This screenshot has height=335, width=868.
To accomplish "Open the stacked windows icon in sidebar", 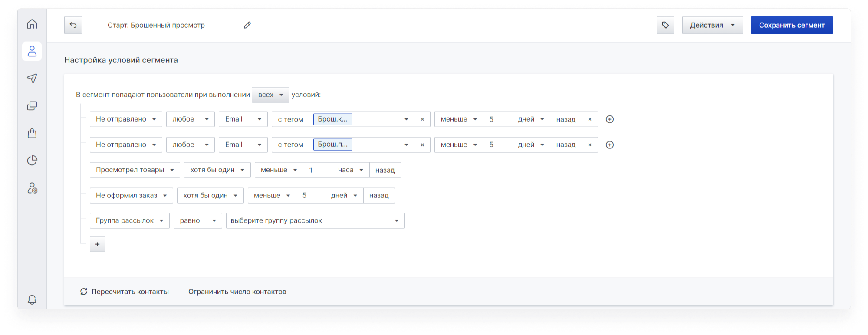I will [32, 105].
